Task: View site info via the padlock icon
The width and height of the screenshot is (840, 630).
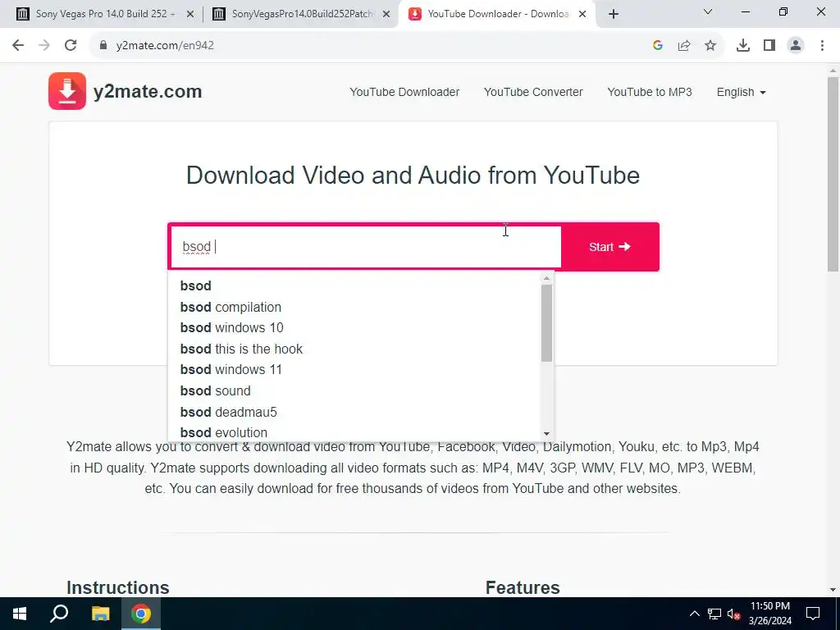Action: 103,46
